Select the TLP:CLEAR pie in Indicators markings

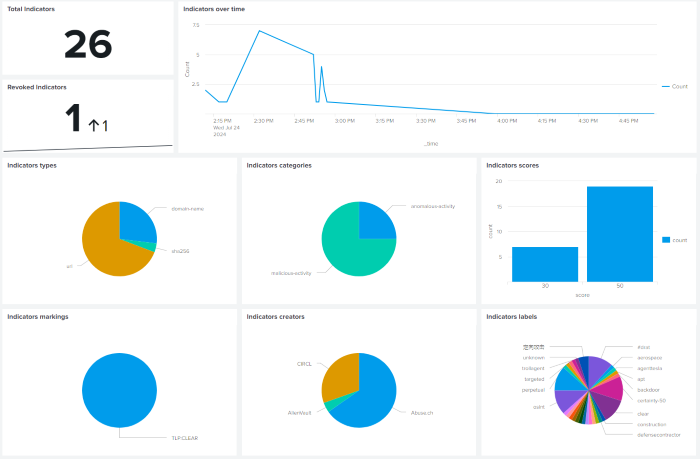point(120,390)
